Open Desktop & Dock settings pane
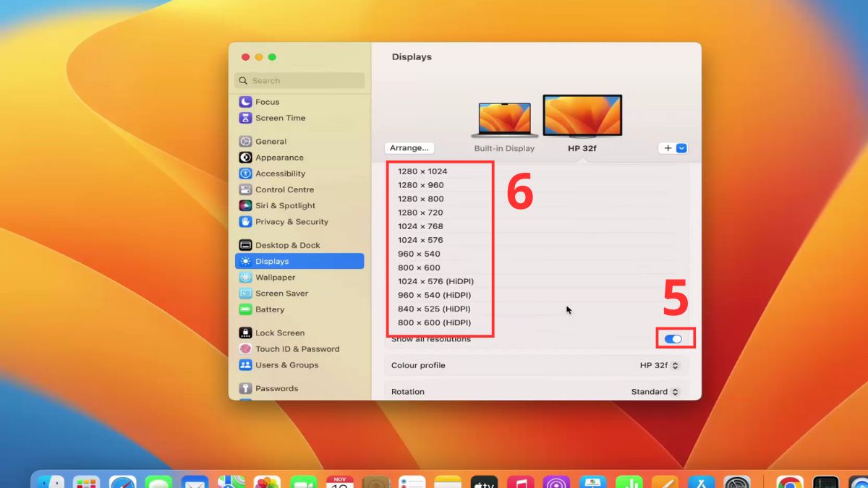Viewport: 868px width, 488px height. pos(287,245)
